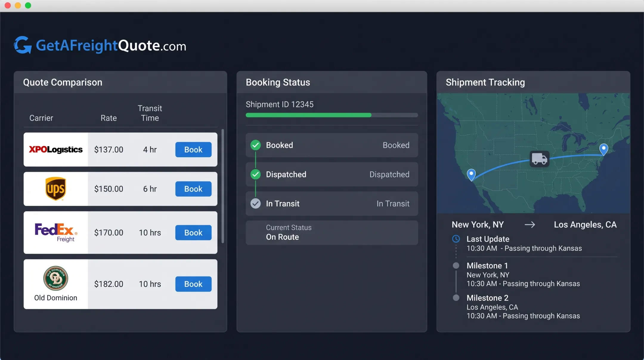Click the FedEx Freight logo
The width and height of the screenshot is (644, 360).
pyautogui.click(x=56, y=233)
